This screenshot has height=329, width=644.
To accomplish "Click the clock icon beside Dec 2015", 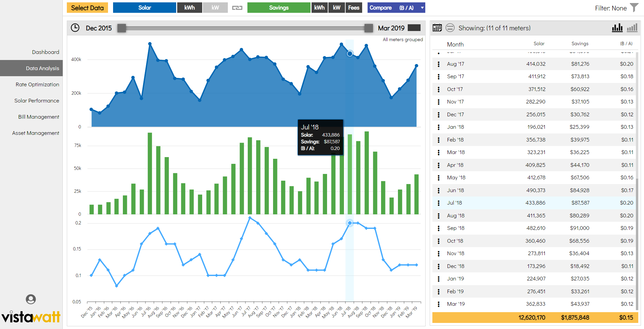I will [75, 28].
